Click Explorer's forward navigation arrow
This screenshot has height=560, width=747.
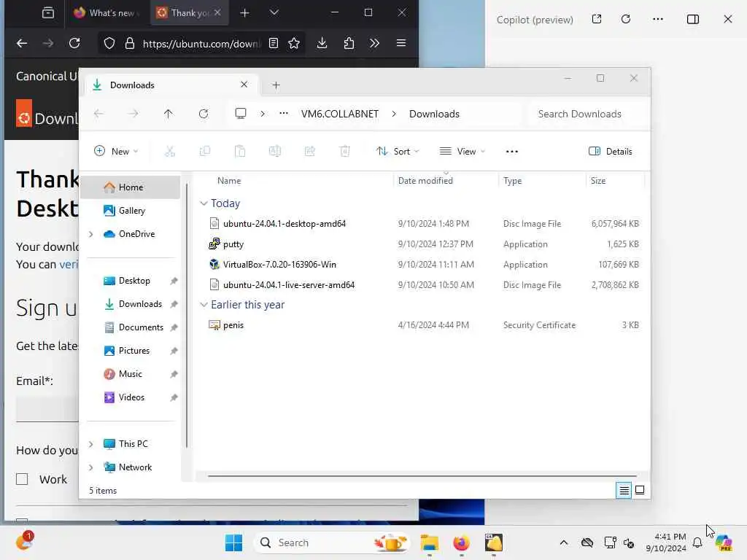pyautogui.click(x=133, y=114)
